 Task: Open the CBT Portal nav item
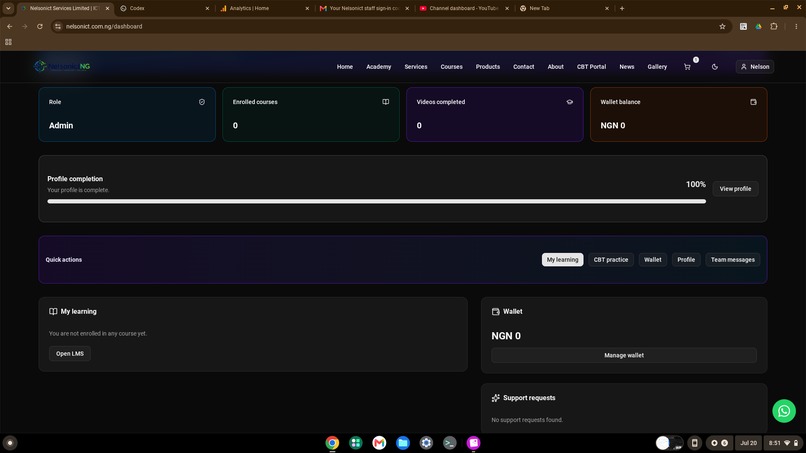coord(591,67)
